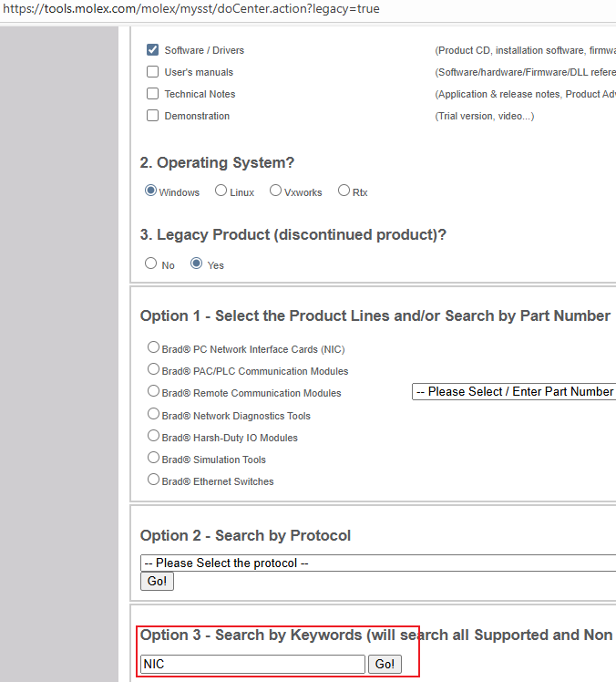Click Go! button under Search by Protocol

157,581
